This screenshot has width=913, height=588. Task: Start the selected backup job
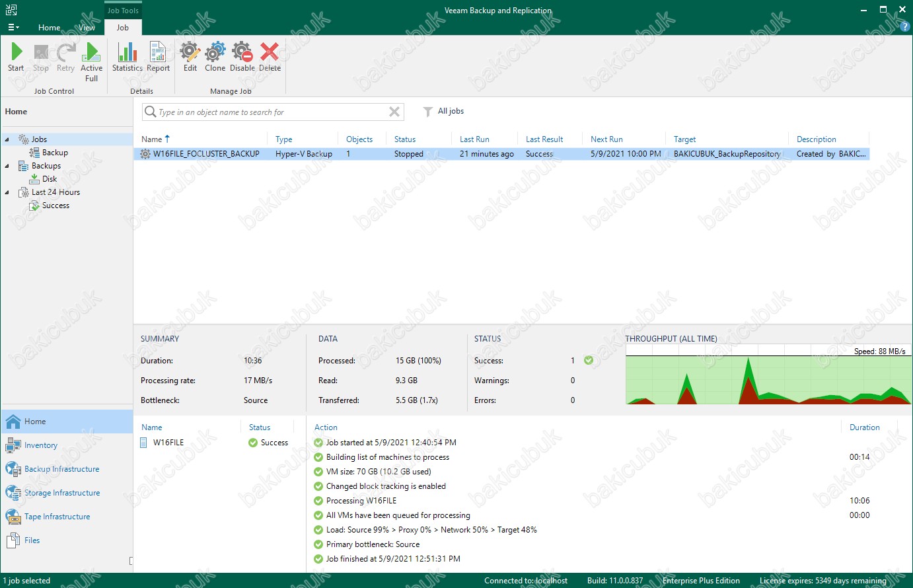[x=16, y=57]
